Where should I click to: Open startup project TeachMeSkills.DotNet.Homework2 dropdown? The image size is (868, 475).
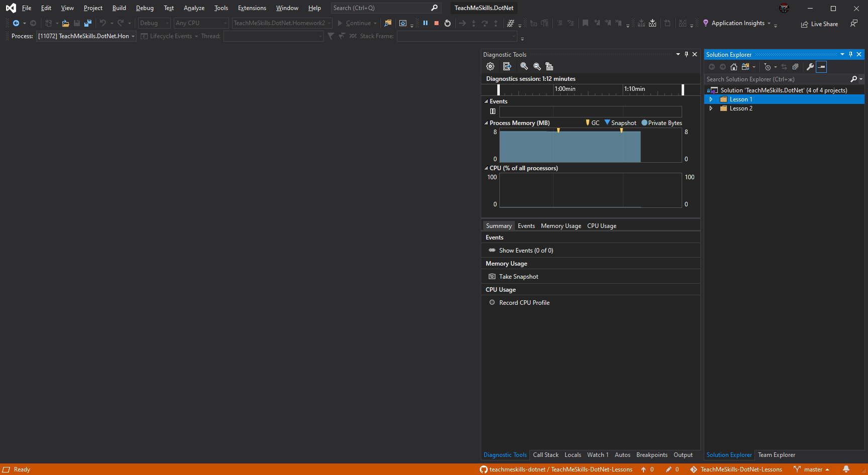point(282,23)
